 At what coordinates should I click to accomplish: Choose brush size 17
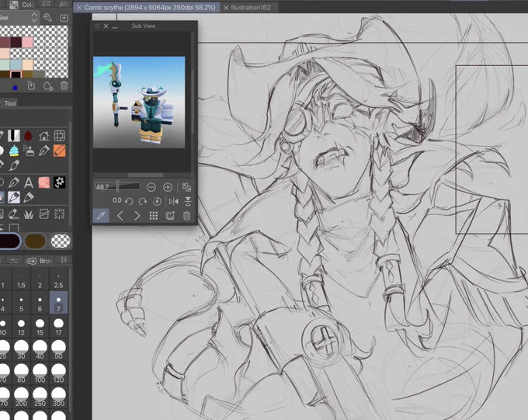(58, 326)
